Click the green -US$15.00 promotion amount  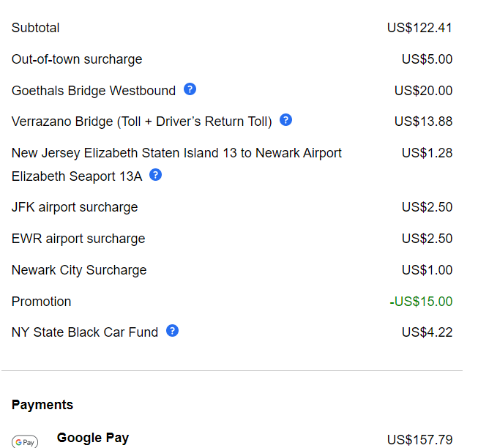tap(421, 302)
